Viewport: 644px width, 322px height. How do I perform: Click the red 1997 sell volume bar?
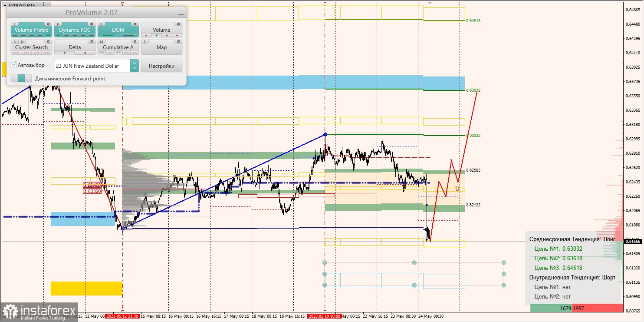point(598,308)
